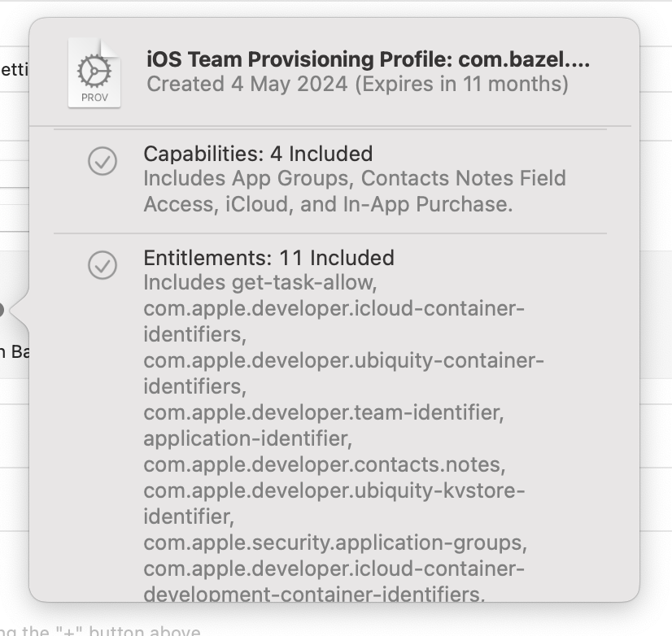Click the Capabilities checkmark circle icon
The width and height of the screenshot is (672, 636).
(x=103, y=161)
